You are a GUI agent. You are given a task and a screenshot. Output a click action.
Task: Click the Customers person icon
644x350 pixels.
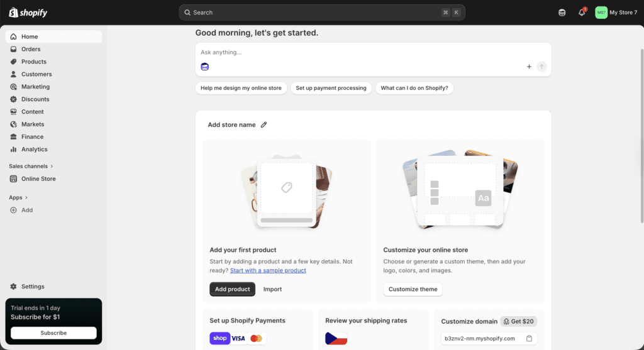(x=14, y=74)
